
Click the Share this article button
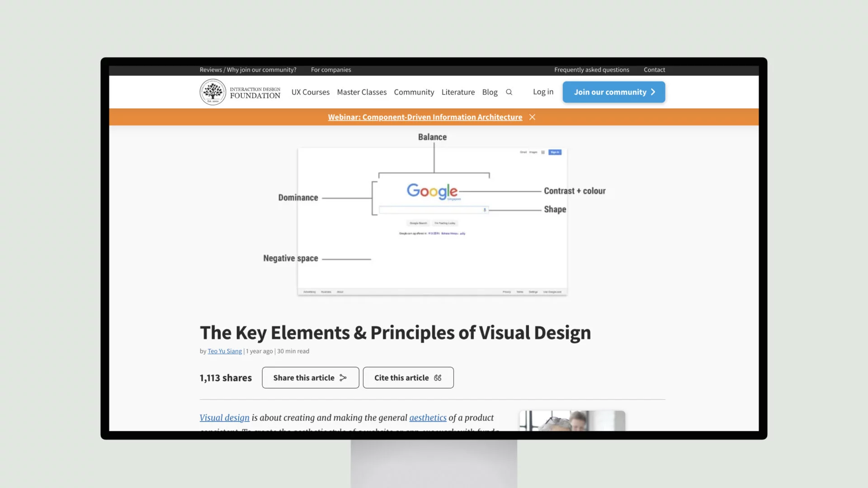pos(311,378)
